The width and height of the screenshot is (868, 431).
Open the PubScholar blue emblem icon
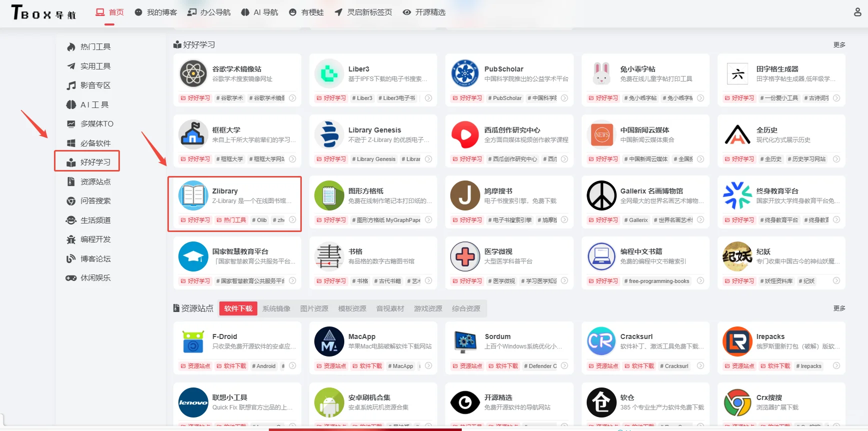[465, 73]
